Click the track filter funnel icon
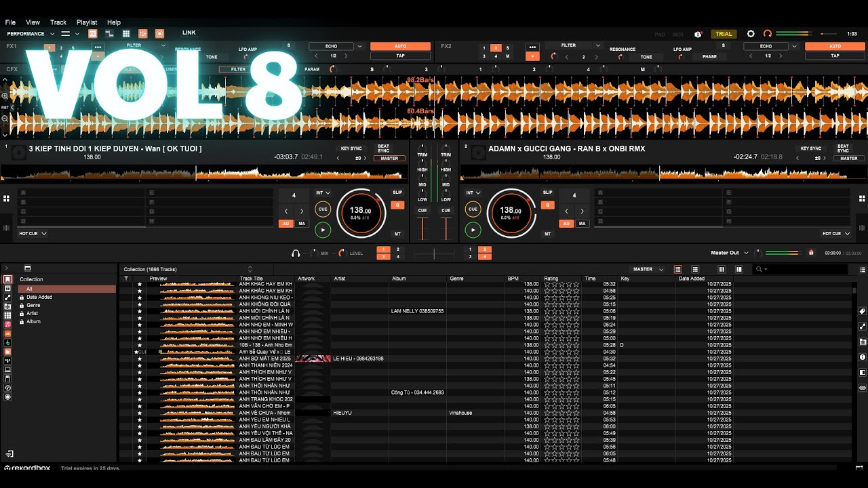 tap(126, 279)
